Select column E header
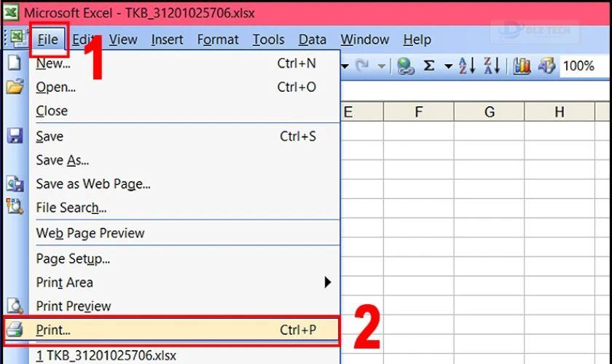 click(x=362, y=112)
